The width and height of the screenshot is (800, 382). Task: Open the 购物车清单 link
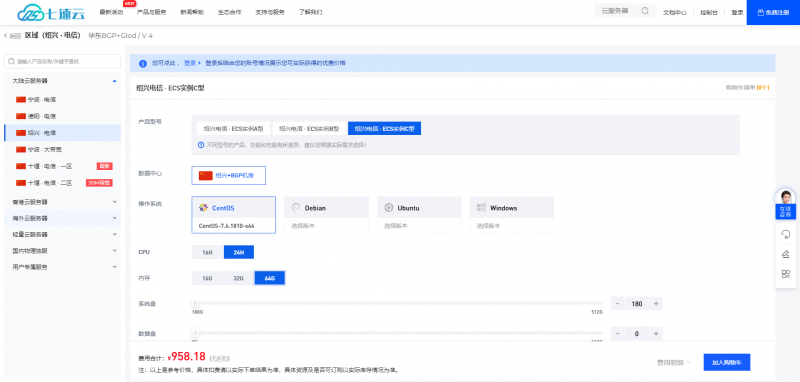[x=747, y=88]
